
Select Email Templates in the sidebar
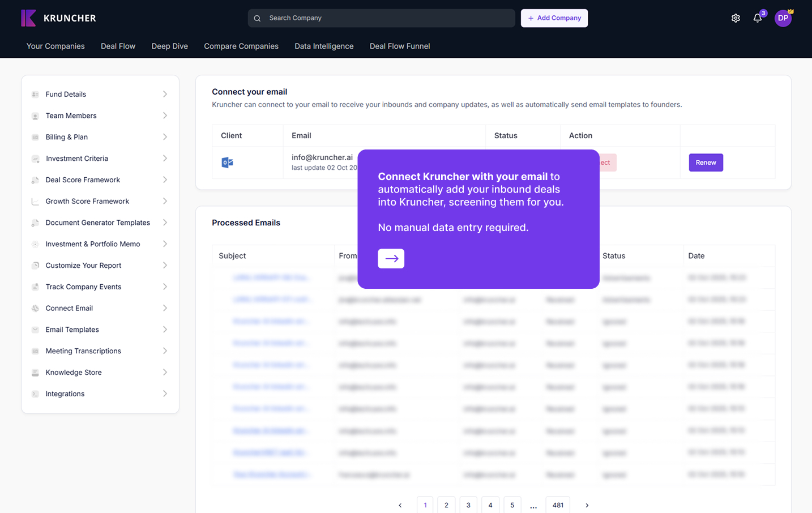(72, 330)
